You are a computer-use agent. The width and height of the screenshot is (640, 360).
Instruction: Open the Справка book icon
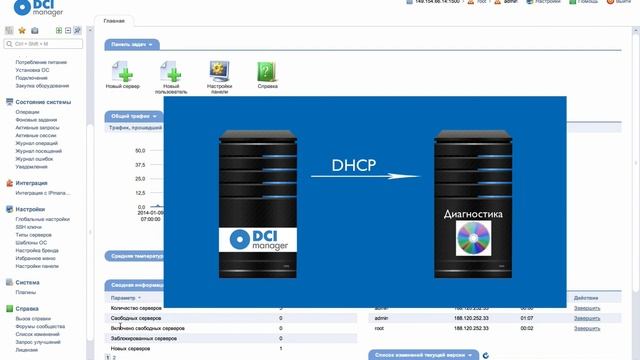click(x=267, y=71)
